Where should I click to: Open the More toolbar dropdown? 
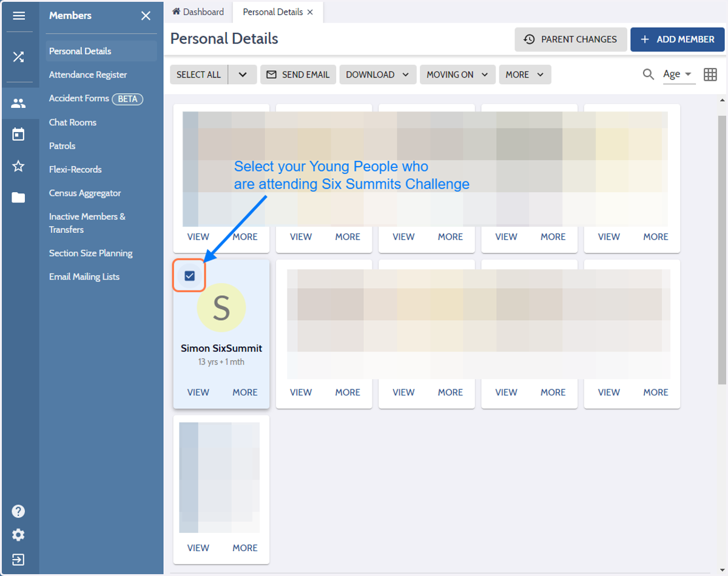525,75
